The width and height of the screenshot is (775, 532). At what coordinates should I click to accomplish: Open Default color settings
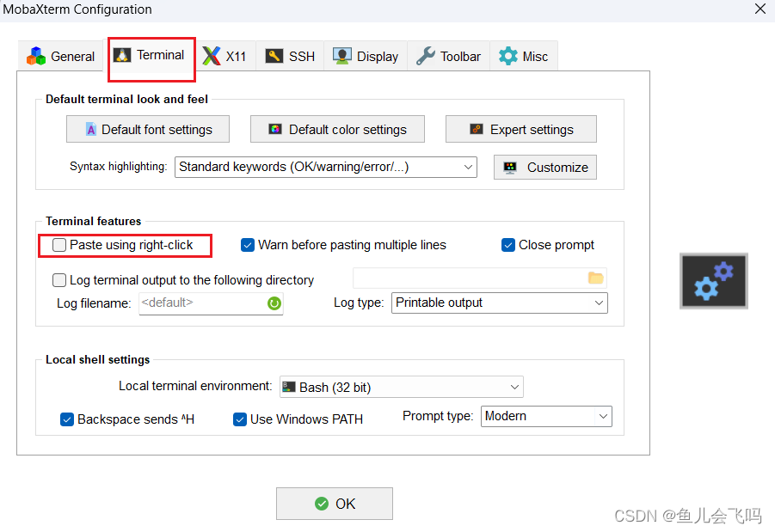337,130
